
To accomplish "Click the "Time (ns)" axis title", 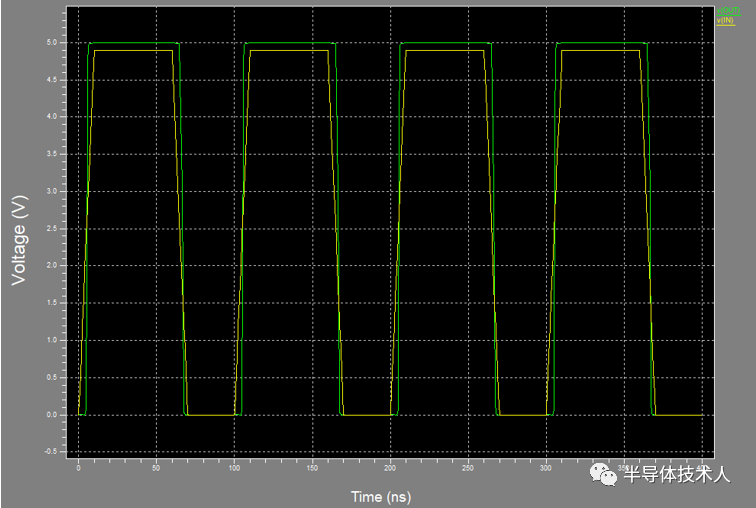I will pyautogui.click(x=381, y=496).
